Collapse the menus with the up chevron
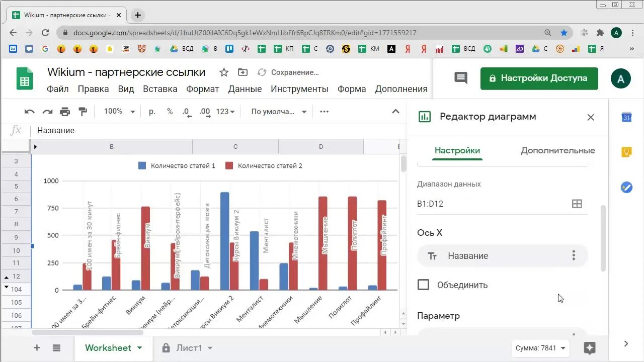The image size is (644, 362). click(395, 112)
